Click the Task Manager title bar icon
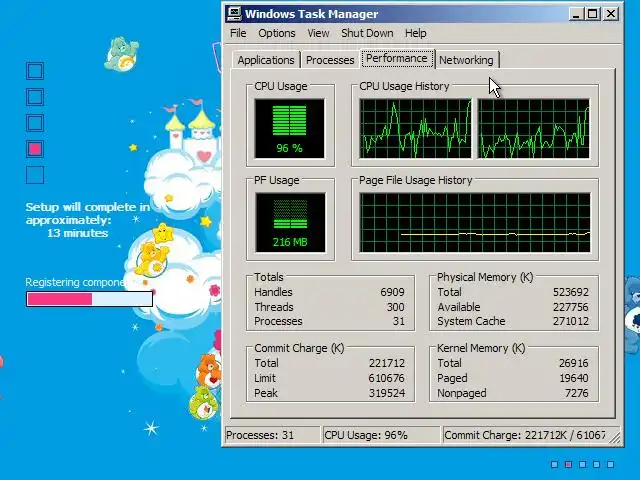 click(x=234, y=13)
